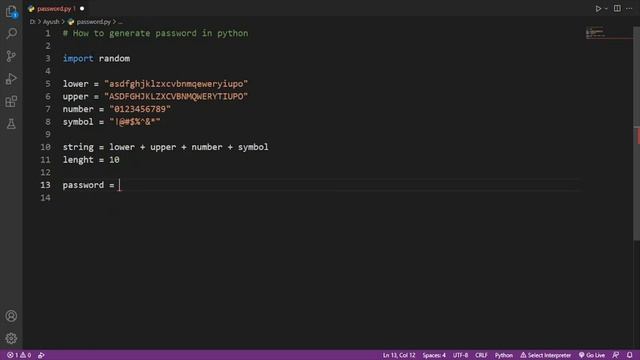Screen dimensions: 640x360
Task: Open the feedback icon in status bar
Action: (x=616, y=355)
